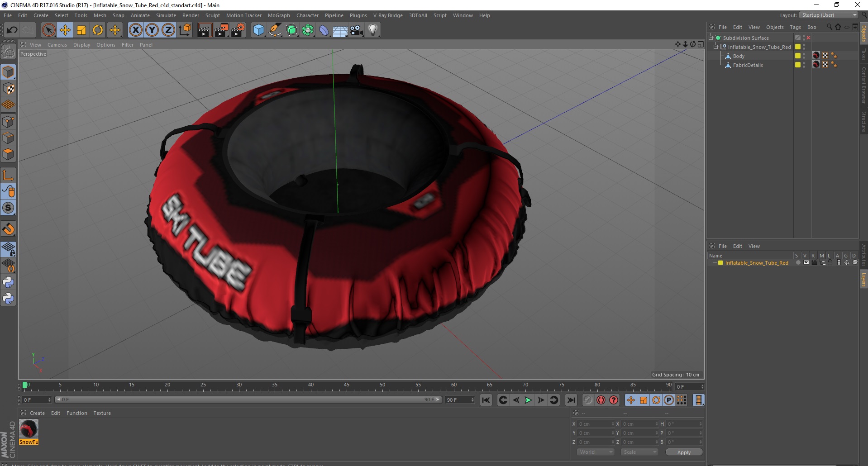Switch to Model mode
Screen dimensions: 868x466
(x=8, y=72)
